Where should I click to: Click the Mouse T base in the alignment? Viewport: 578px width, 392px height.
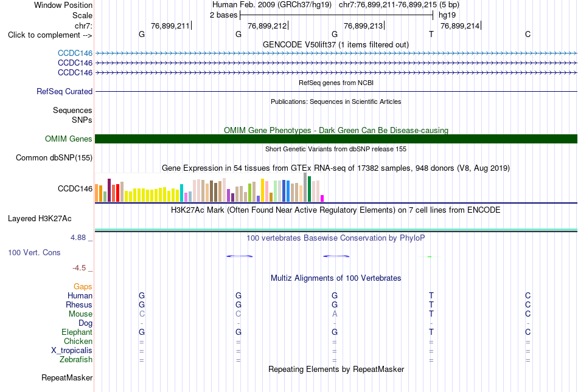point(431,314)
